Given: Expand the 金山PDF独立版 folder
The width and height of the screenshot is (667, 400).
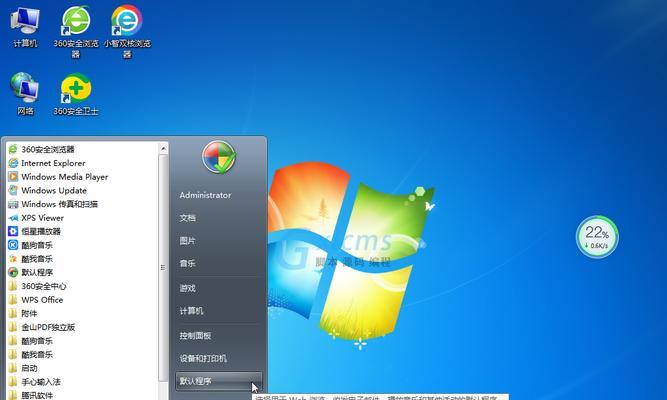Looking at the screenshot, I should coord(83,327).
